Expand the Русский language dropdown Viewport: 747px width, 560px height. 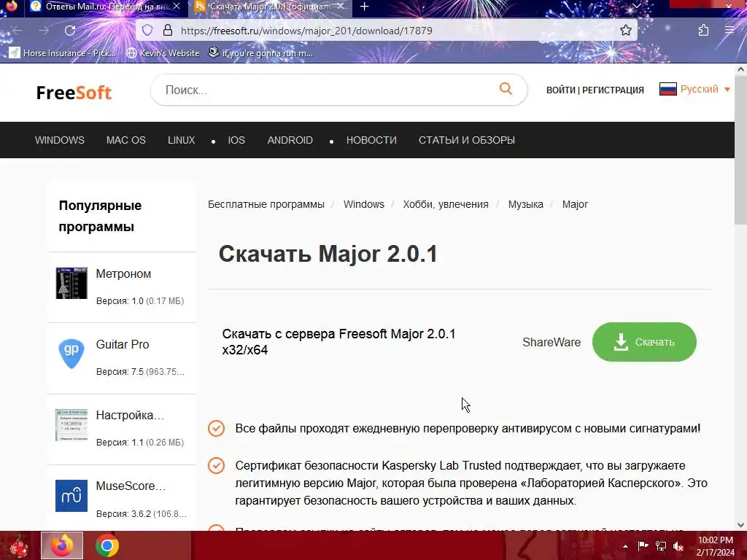click(705, 89)
